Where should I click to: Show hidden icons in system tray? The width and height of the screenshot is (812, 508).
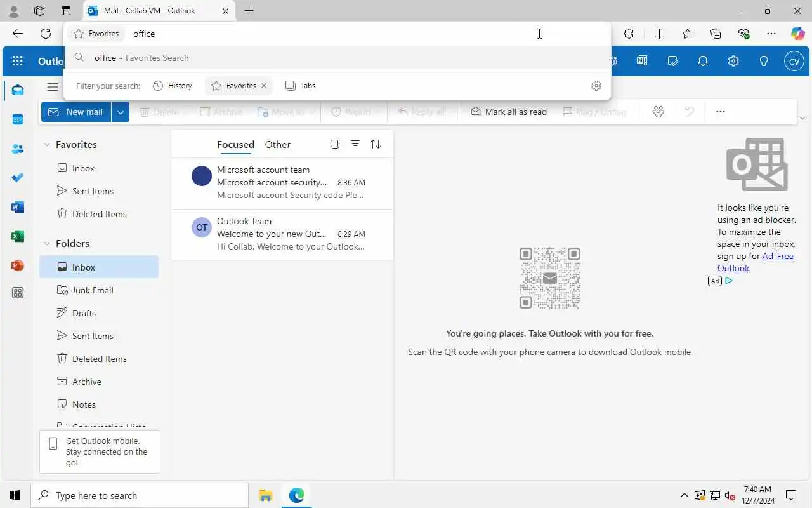684,495
